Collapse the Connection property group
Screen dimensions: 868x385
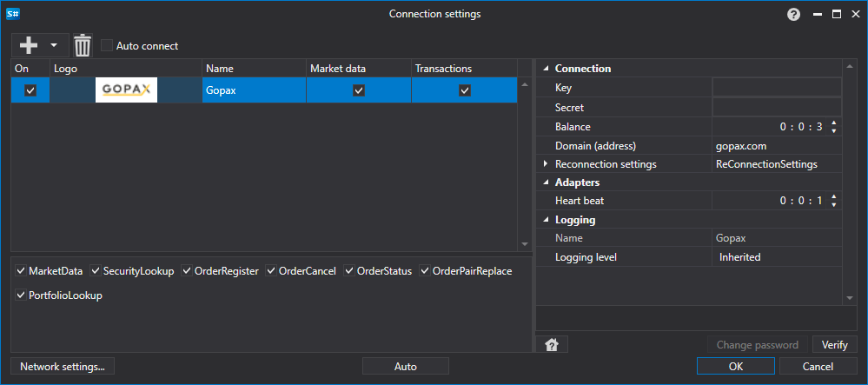546,69
